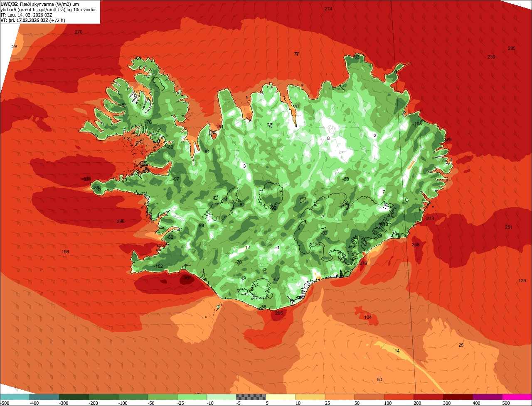The height and width of the screenshot is (406, 532).
Task: Click the pale yellow 5 to 10 legend swatch
Action: [281, 397]
